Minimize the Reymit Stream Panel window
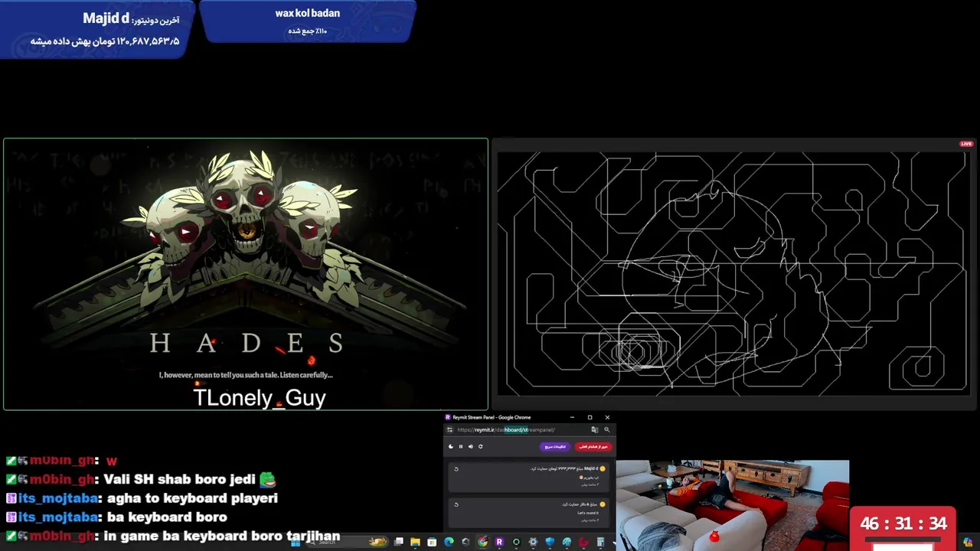980x551 pixels. point(572,417)
